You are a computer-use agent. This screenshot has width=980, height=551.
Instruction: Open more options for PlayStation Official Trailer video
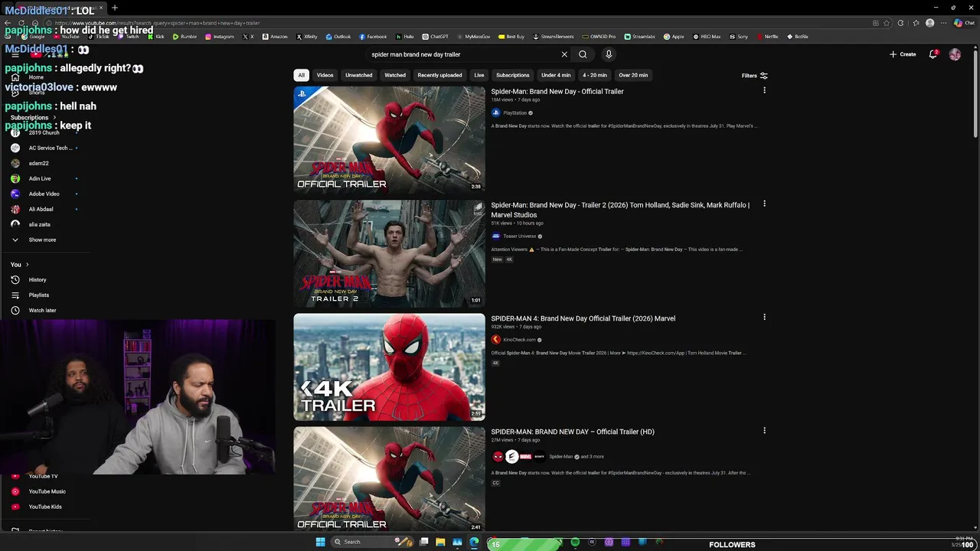764,90
